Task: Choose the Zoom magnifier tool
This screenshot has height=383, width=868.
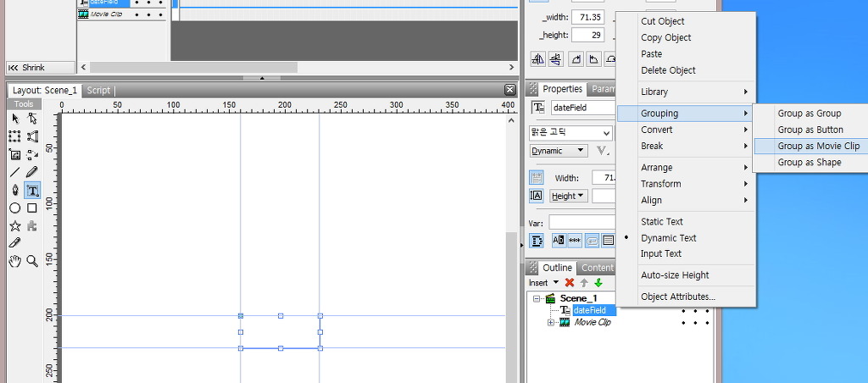Action: [x=32, y=261]
